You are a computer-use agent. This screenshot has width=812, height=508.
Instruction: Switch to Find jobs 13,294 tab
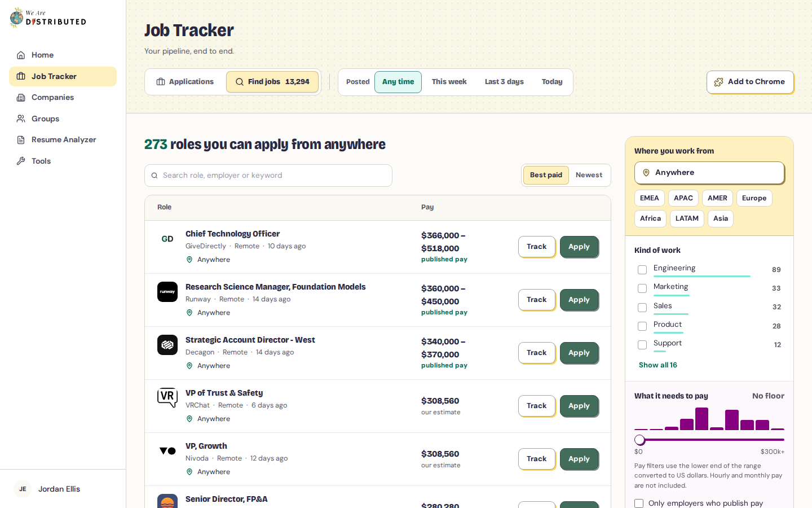pyautogui.click(x=272, y=82)
